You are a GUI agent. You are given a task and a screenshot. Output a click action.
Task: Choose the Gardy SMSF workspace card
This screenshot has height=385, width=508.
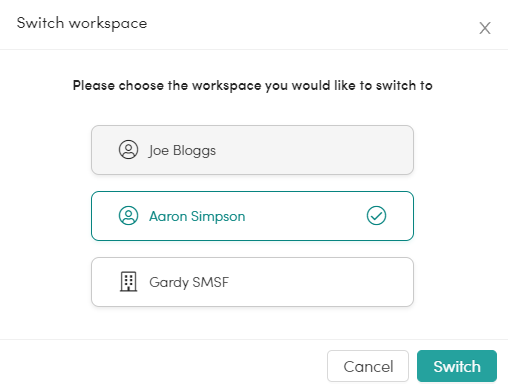[x=252, y=282]
